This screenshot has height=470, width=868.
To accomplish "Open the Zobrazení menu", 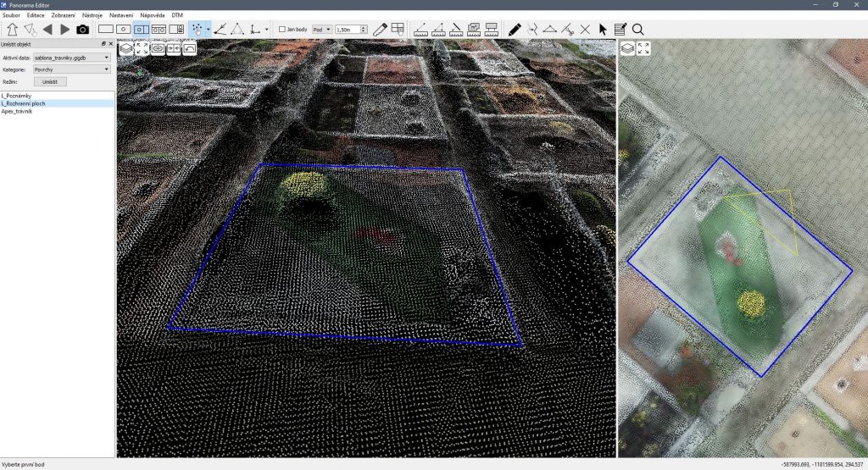I will coord(63,15).
